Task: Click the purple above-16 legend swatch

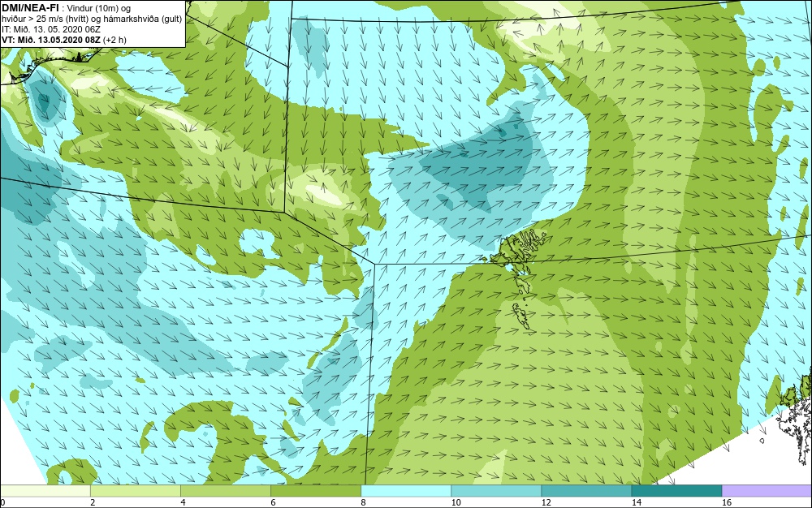Action: [x=767, y=490]
